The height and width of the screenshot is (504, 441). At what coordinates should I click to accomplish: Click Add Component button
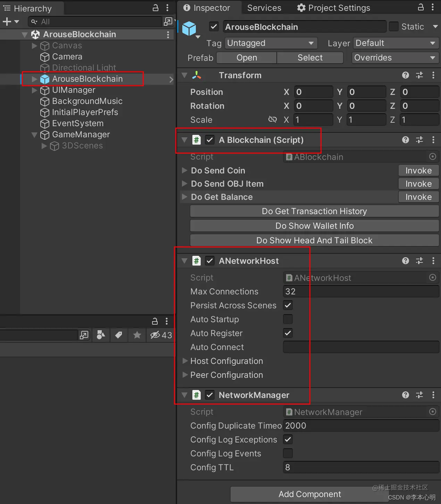tap(310, 494)
